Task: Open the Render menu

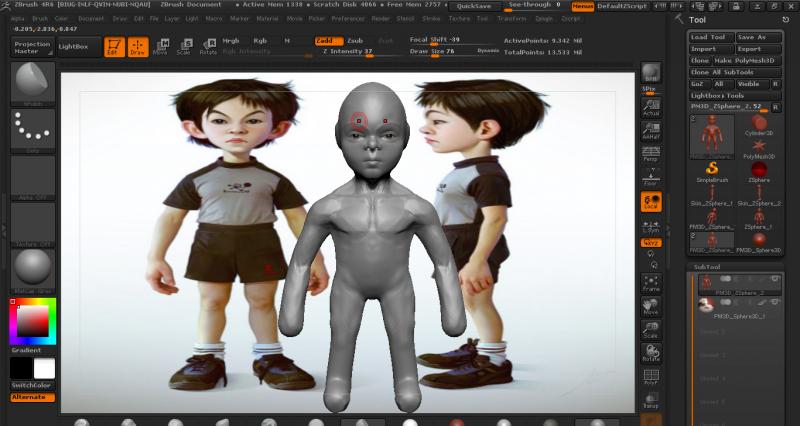Action: [381, 18]
